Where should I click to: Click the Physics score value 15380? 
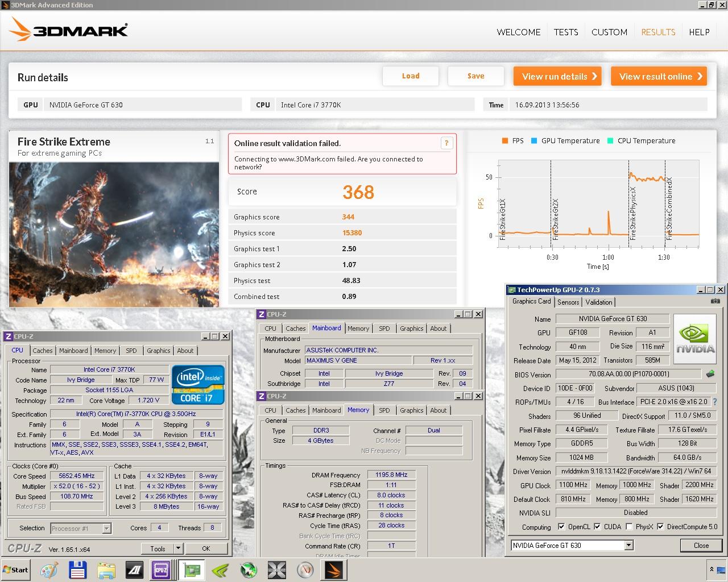point(352,233)
